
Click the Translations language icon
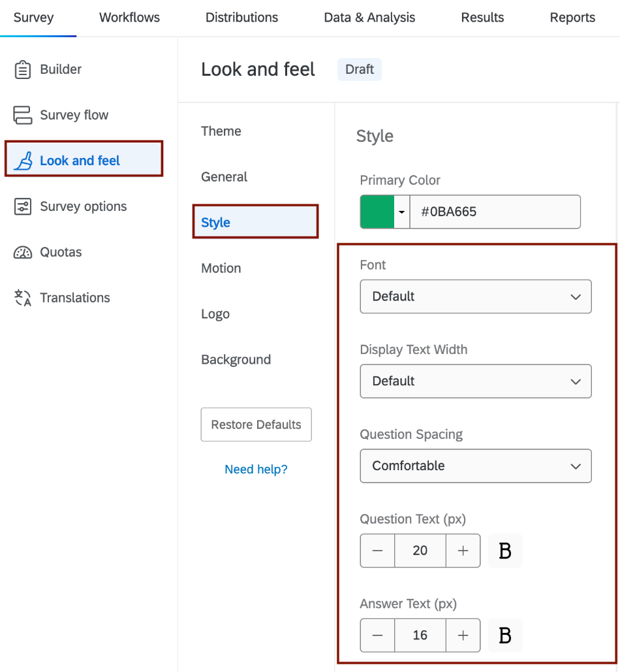23,297
